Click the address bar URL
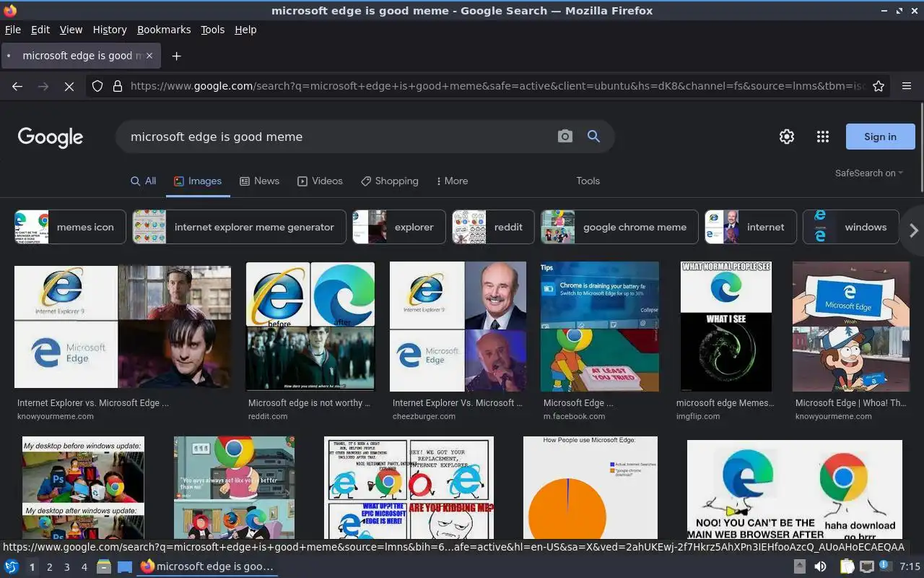The height and width of the screenshot is (578, 924). pyautogui.click(x=497, y=86)
